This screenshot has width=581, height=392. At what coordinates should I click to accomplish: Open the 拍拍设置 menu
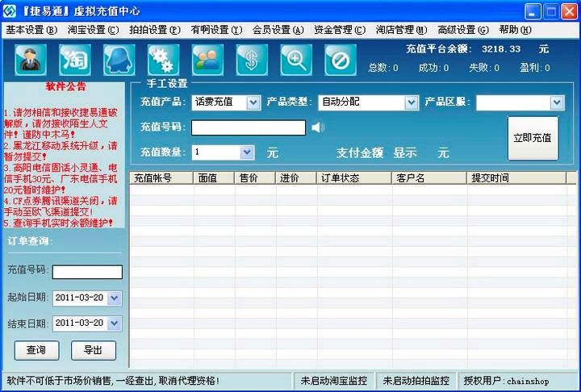coord(154,30)
